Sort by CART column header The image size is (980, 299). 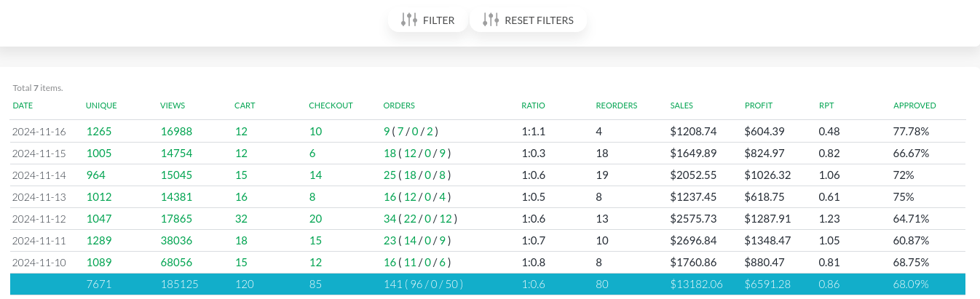245,105
